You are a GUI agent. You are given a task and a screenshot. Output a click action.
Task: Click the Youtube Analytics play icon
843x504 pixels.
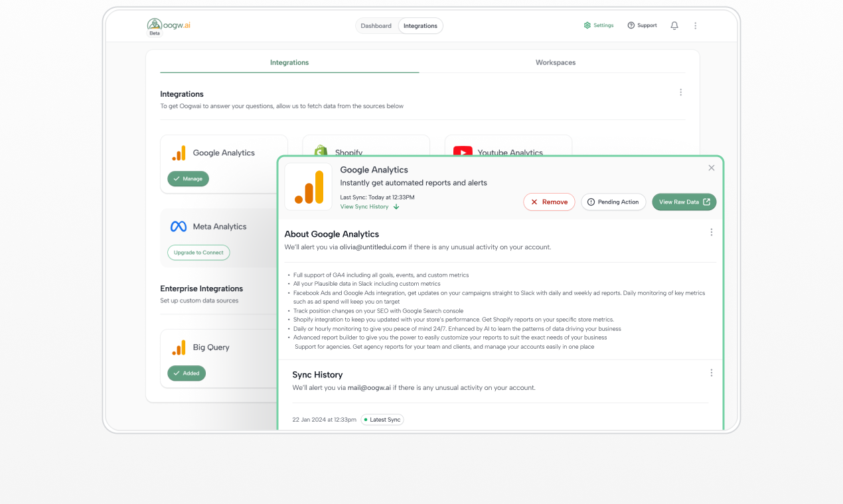point(463,152)
